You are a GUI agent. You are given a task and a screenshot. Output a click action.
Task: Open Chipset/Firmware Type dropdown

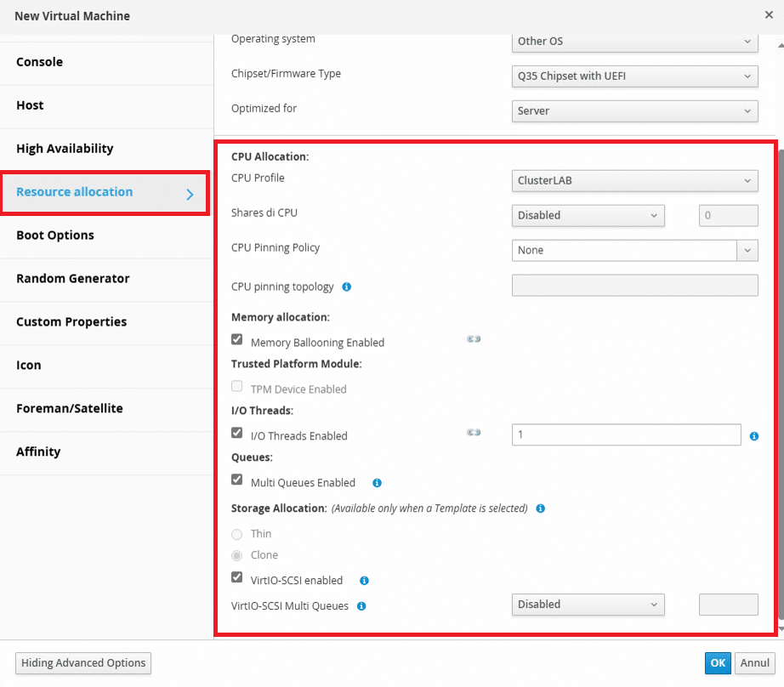[x=634, y=76]
